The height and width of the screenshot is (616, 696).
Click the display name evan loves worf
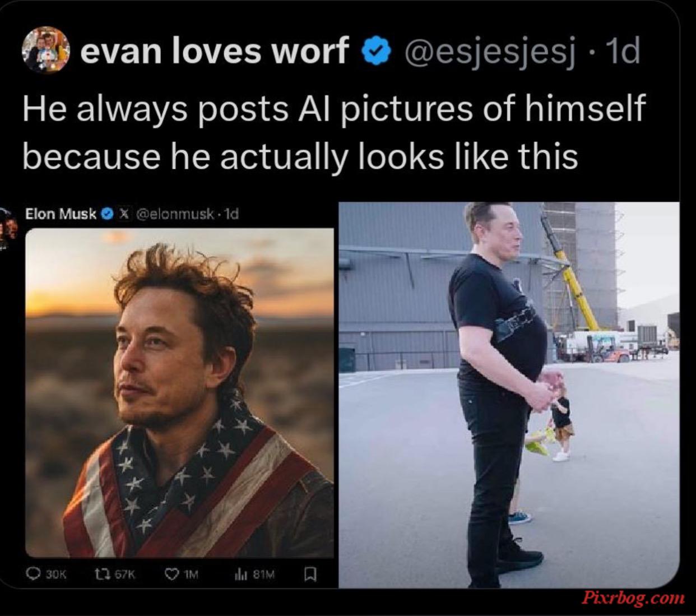click(x=214, y=51)
